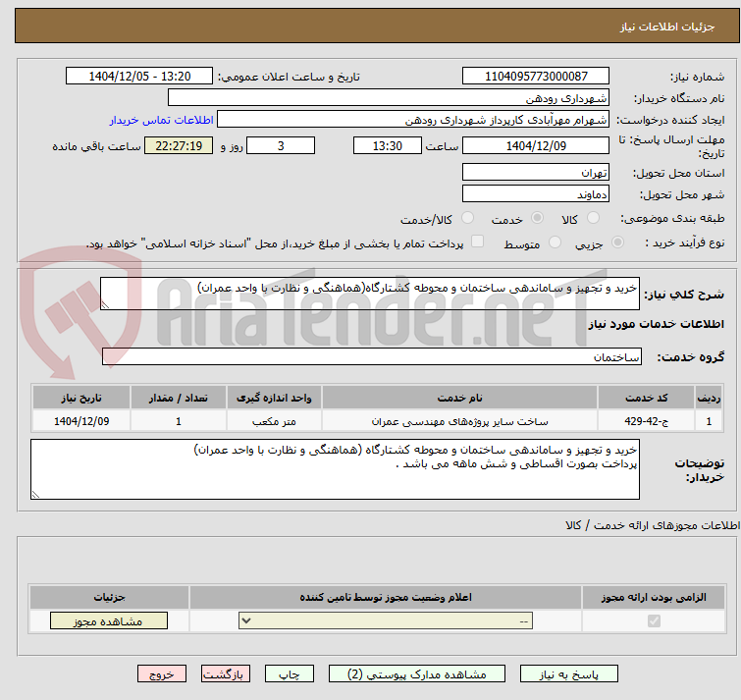Screen dimensions: 741x700
Task: Click the remaining days field showing 3
Action: pos(281,145)
